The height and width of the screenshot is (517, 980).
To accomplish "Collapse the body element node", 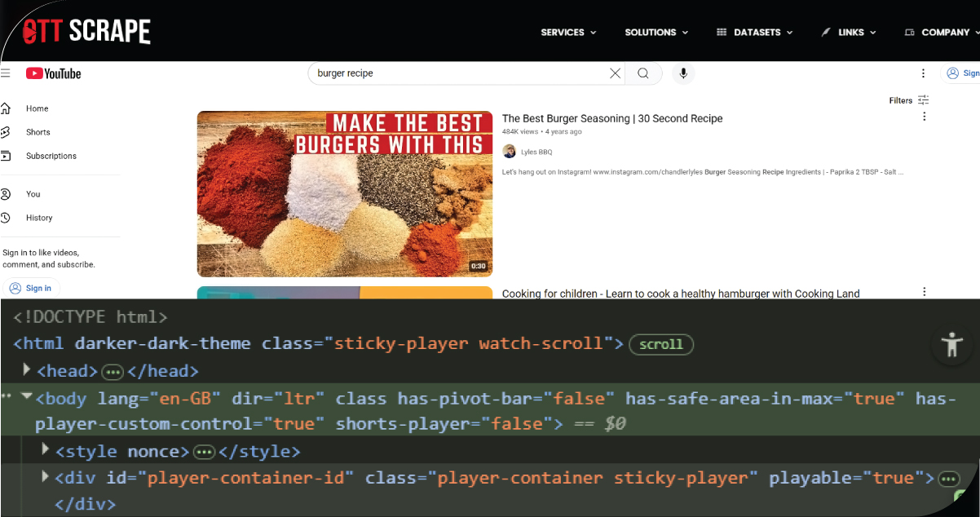I will pos(28,397).
